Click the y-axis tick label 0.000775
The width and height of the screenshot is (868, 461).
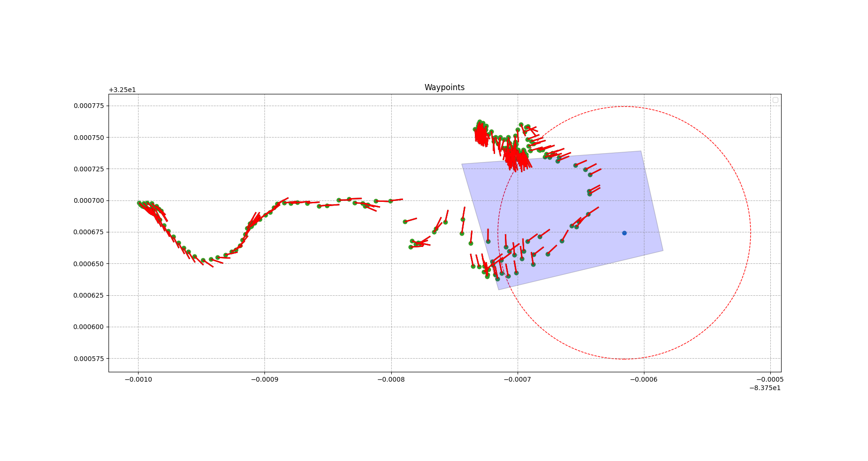click(89, 106)
